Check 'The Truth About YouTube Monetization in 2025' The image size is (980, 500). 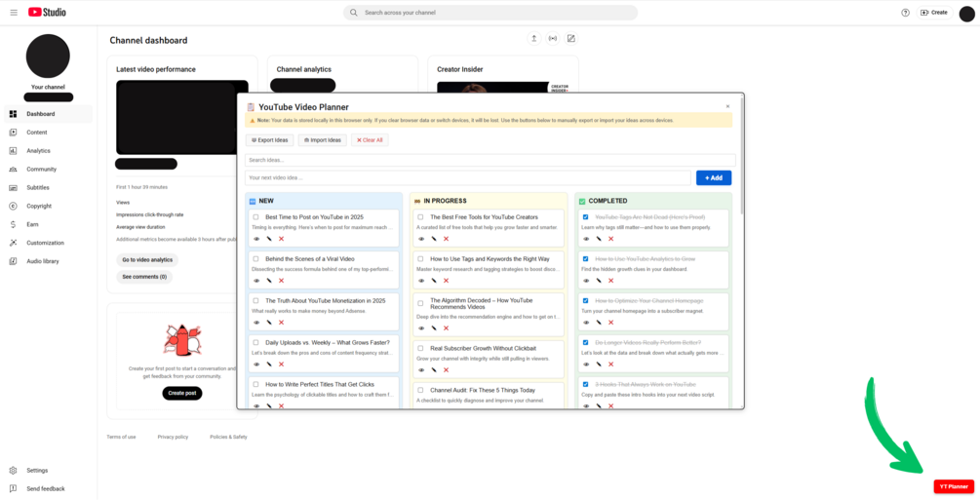tap(255, 300)
